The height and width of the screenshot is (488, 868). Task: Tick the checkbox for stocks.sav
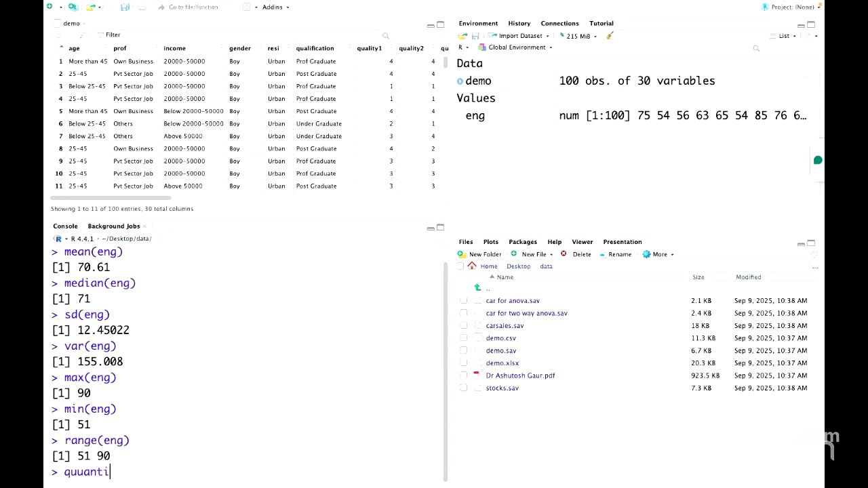tap(463, 388)
